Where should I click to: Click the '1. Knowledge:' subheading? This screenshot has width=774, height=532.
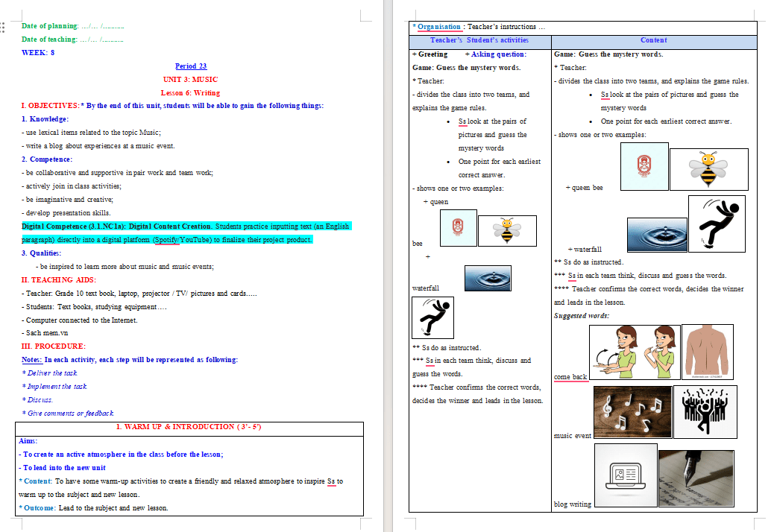point(45,119)
